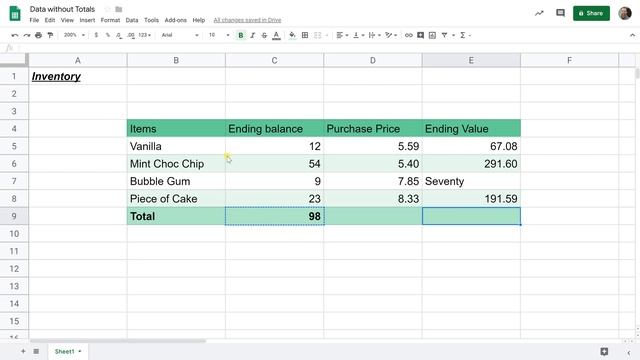Open vertical align dropdown
The height and width of the screenshot is (360, 640).
[x=358, y=35]
